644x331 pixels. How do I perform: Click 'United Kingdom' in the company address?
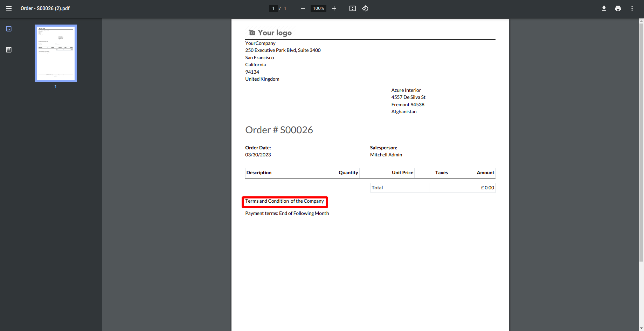click(262, 79)
